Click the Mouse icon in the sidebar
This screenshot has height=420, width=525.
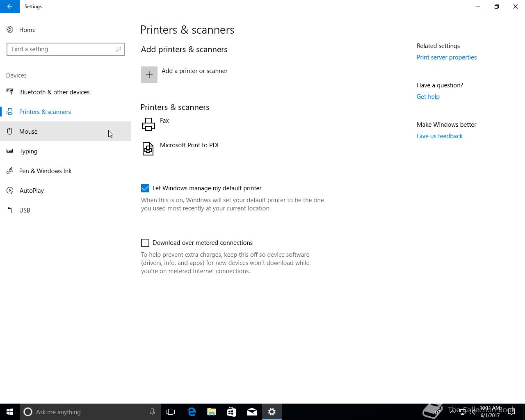(10, 131)
